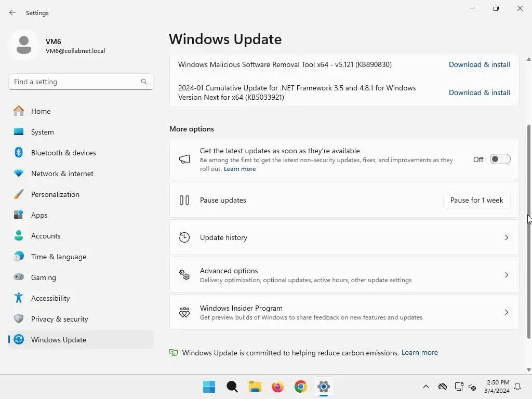
Task: Select System in the settings sidebar
Action: coord(81,131)
